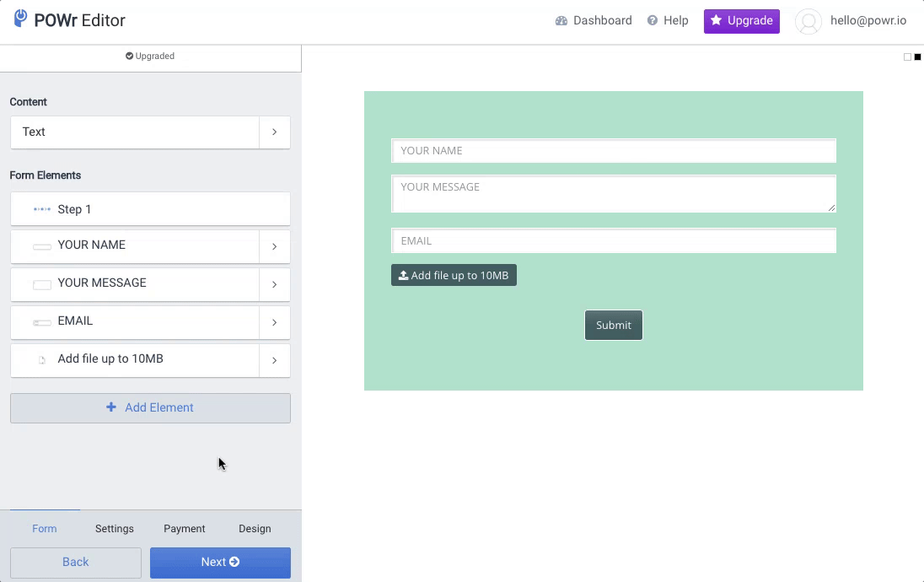This screenshot has height=582, width=924.
Task: Click the POWr Editor title
Action: coord(79,20)
